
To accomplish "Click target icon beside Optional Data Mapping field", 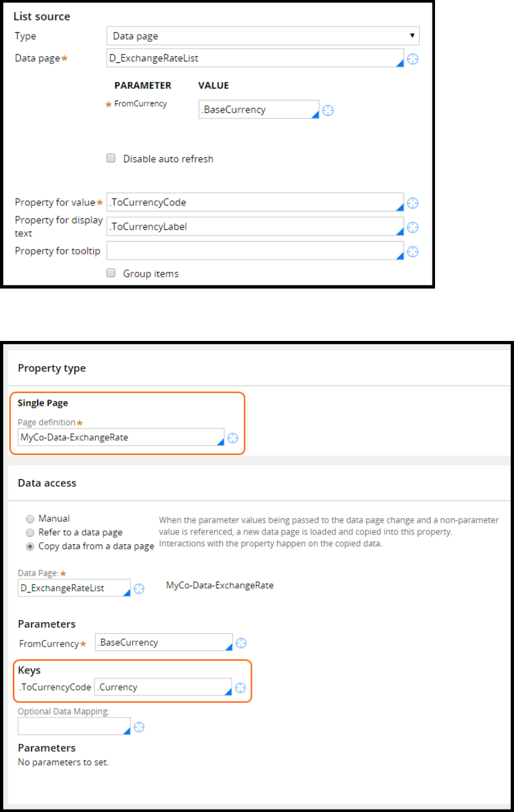I will click(x=139, y=727).
